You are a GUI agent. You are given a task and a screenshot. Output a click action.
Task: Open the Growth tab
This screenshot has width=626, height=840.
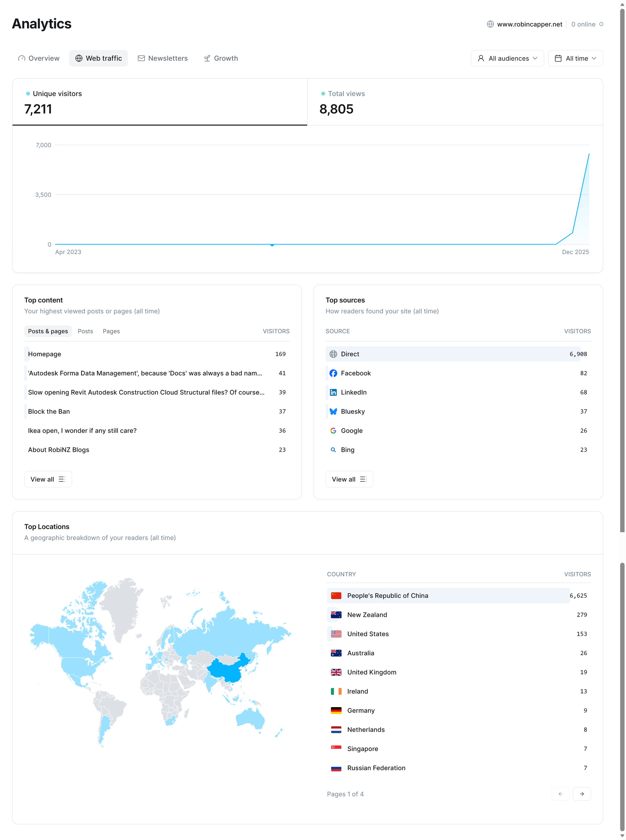pos(221,58)
